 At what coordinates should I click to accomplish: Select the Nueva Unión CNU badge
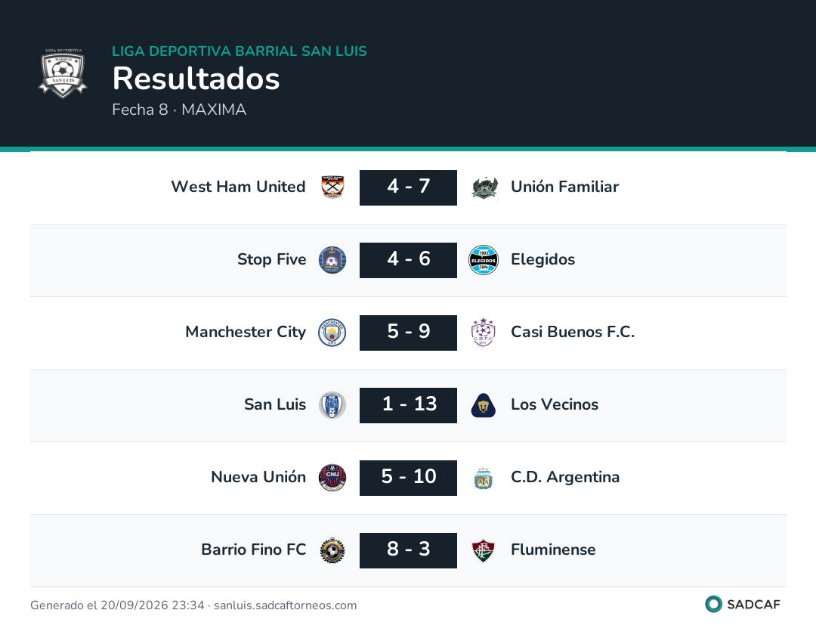click(x=332, y=478)
